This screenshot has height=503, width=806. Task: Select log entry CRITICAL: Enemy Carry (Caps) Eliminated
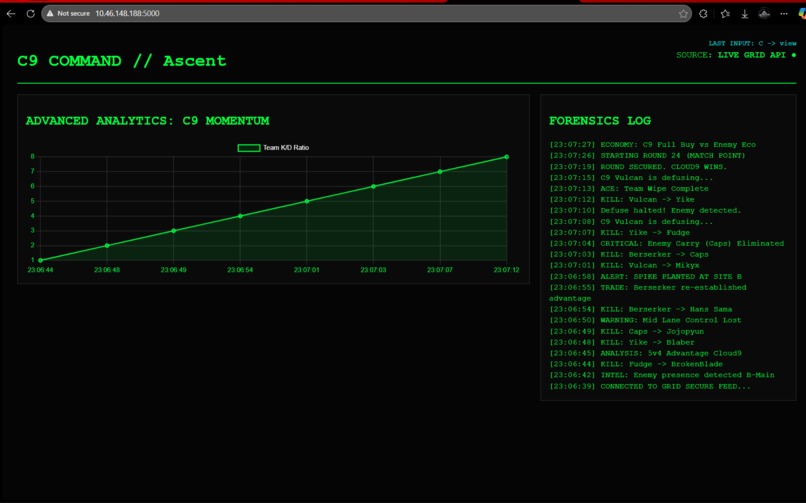(x=667, y=244)
